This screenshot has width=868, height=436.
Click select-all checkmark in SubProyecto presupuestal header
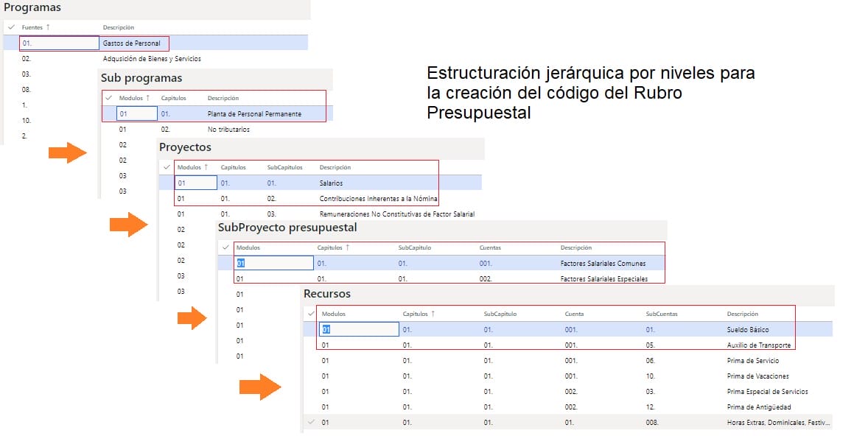point(225,248)
